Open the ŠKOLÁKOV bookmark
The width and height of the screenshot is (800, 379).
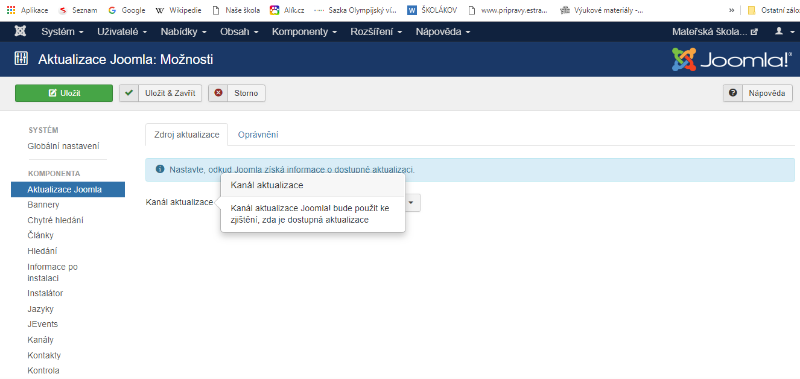(x=432, y=10)
